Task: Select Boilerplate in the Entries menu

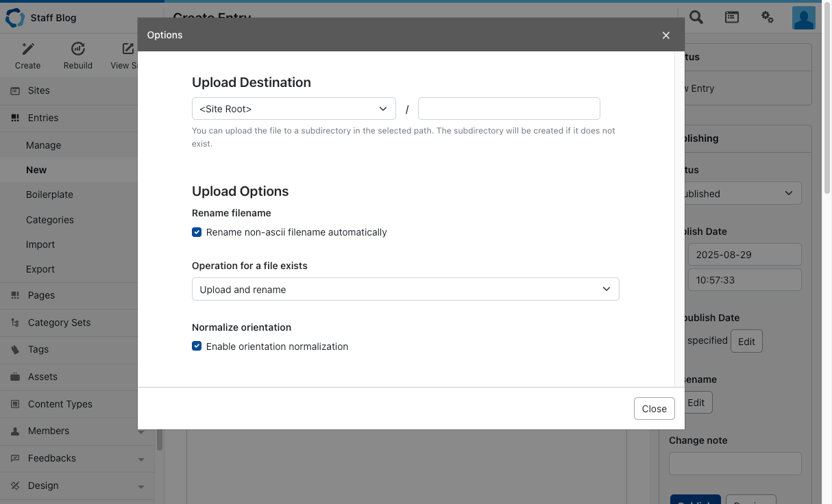Action: click(x=49, y=194)
